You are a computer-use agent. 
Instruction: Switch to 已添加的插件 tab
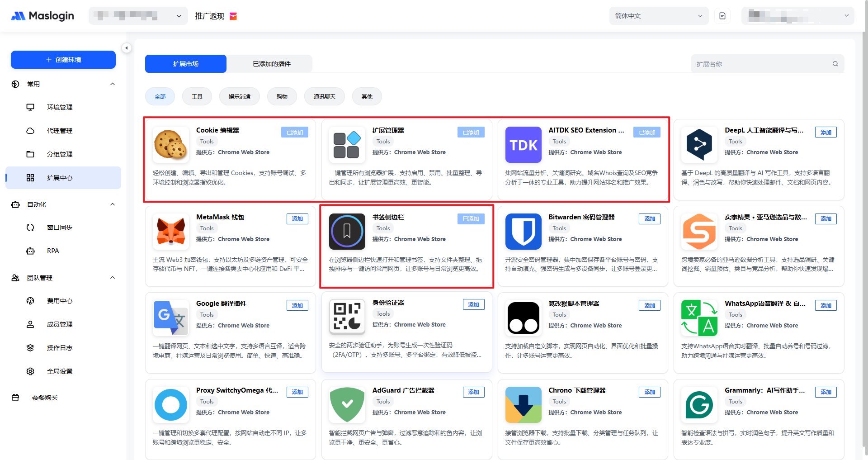(271, 64)
